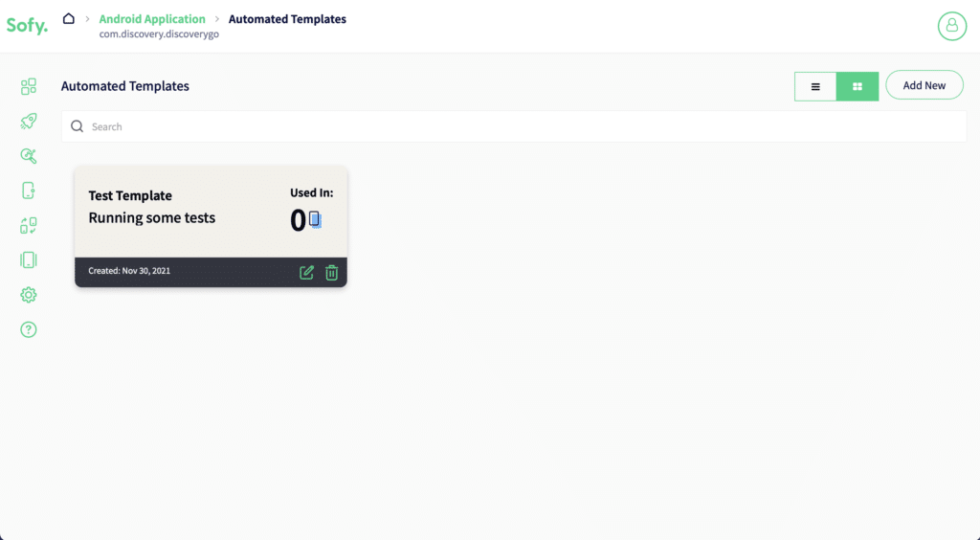This screenshot has width=980, height=540.
Task: Switch to list view layout
Action: tap(815, 86)
